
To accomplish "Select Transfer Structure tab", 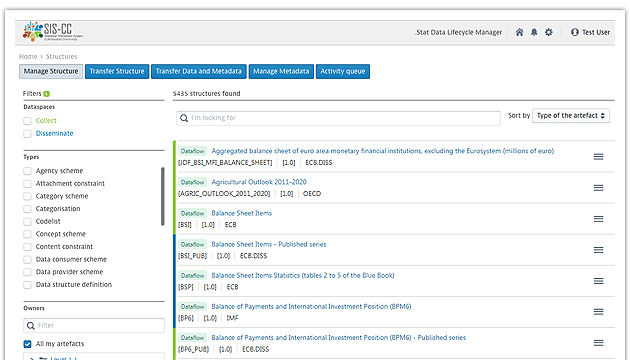I will coord(117,72).
